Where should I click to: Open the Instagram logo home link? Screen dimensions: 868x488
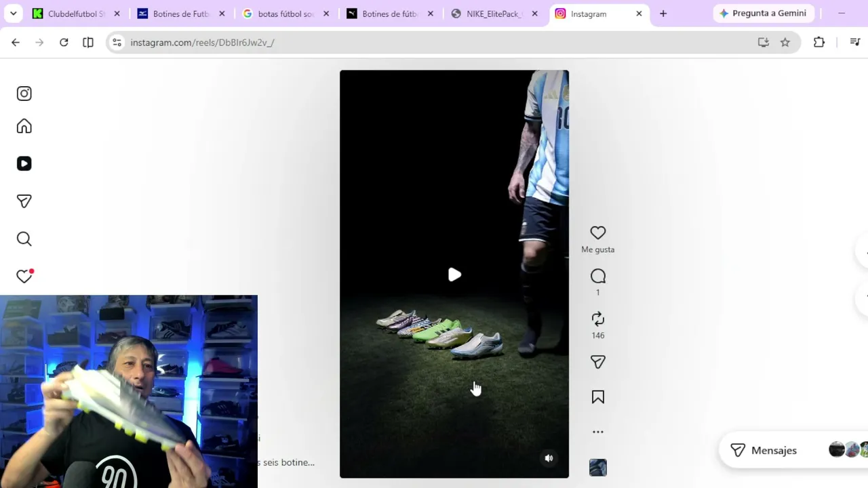point(24,94)
